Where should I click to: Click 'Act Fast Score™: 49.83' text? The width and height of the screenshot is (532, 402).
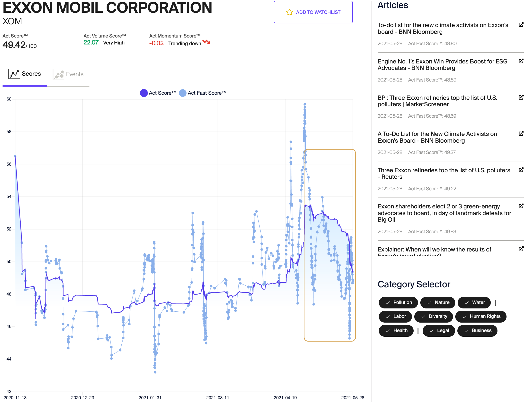pos(432,232)
